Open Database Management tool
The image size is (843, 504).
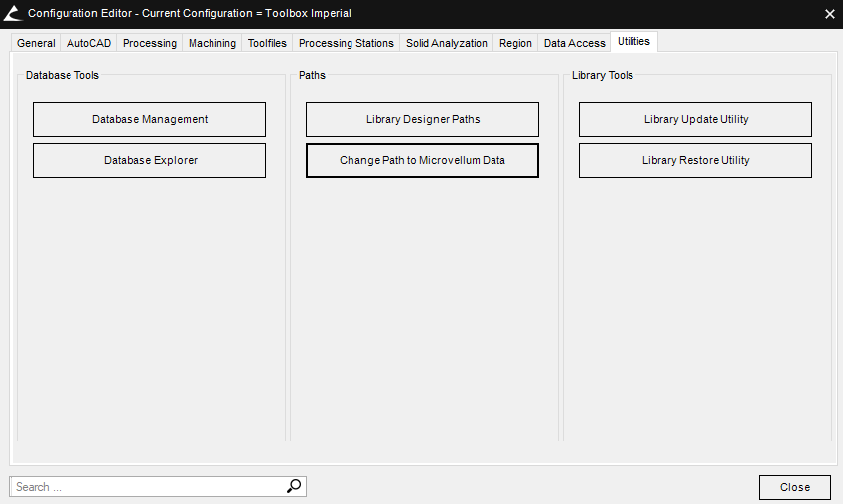pyautogui.click(x=149, y=119)
